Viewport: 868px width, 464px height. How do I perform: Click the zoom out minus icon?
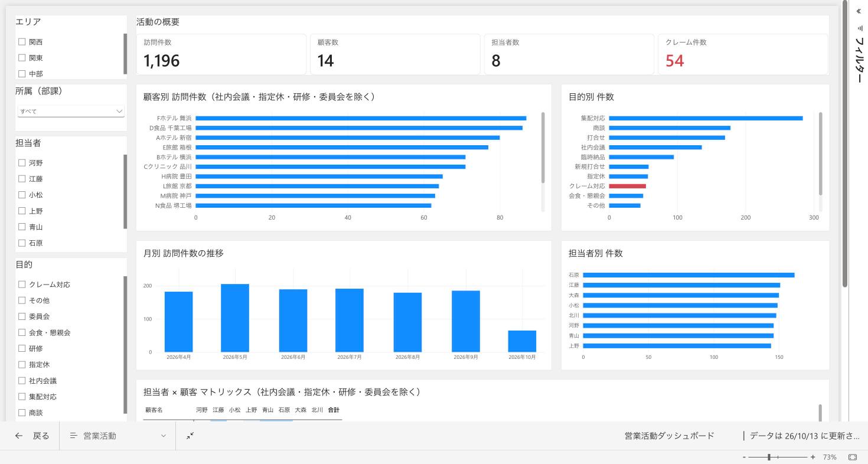744,458
